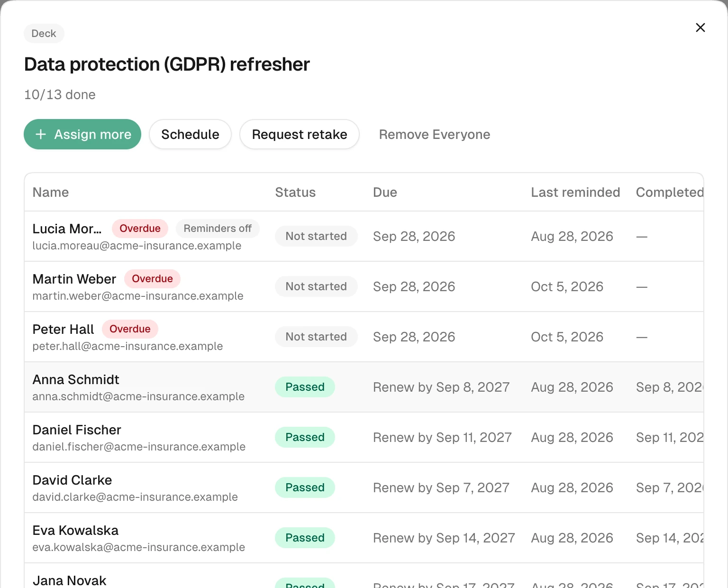
Task: Close the GDPR refresher dialog
Action: click(700, 28)
